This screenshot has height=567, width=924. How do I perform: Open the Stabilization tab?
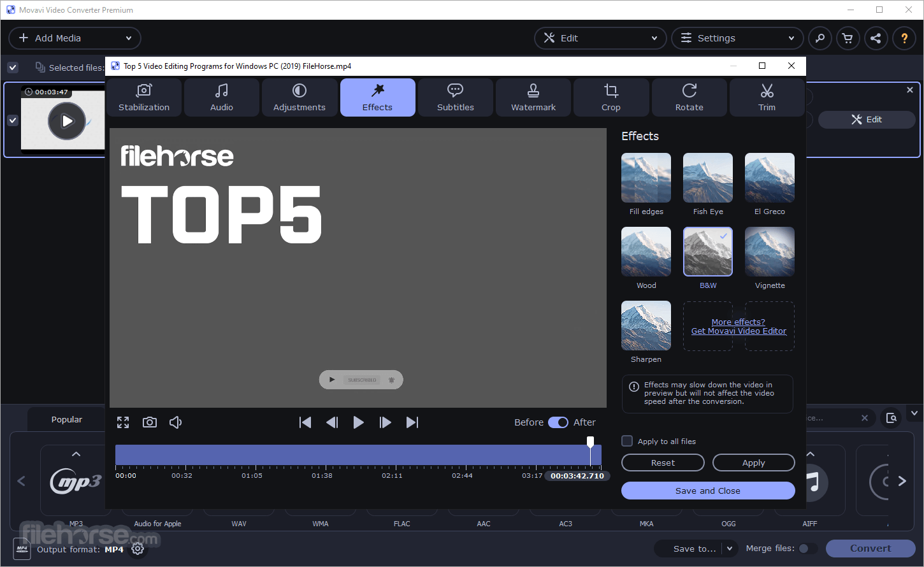pos(144,97)
